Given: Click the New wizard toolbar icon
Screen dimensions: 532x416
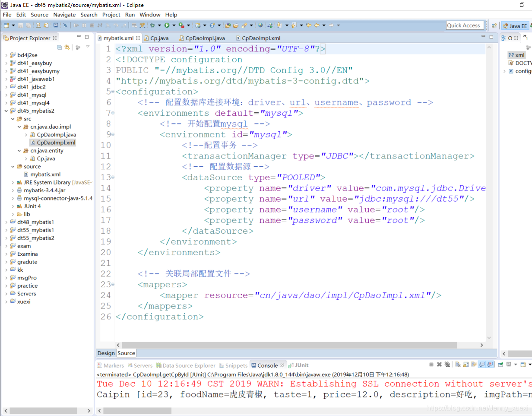Looking at the screenshot, I should coord(6,25).
